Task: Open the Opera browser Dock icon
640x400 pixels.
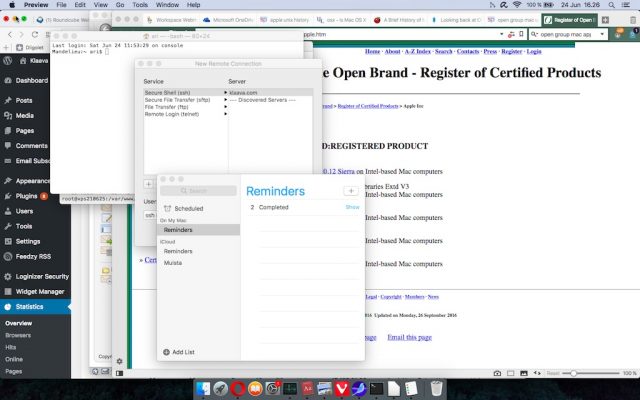Action: pos(238,389)
